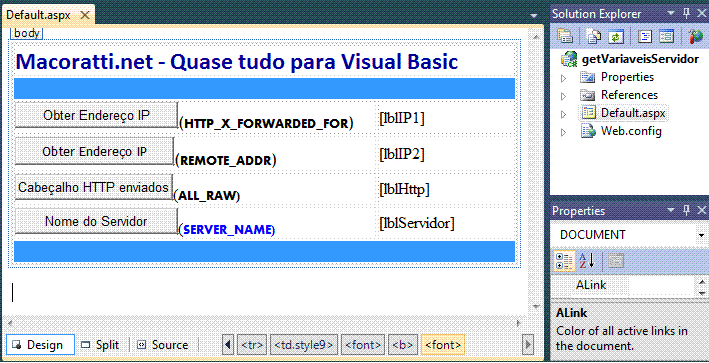
Task: Click Properties icon in Solution Explorer toolbar
Action: tap(565, 37)
